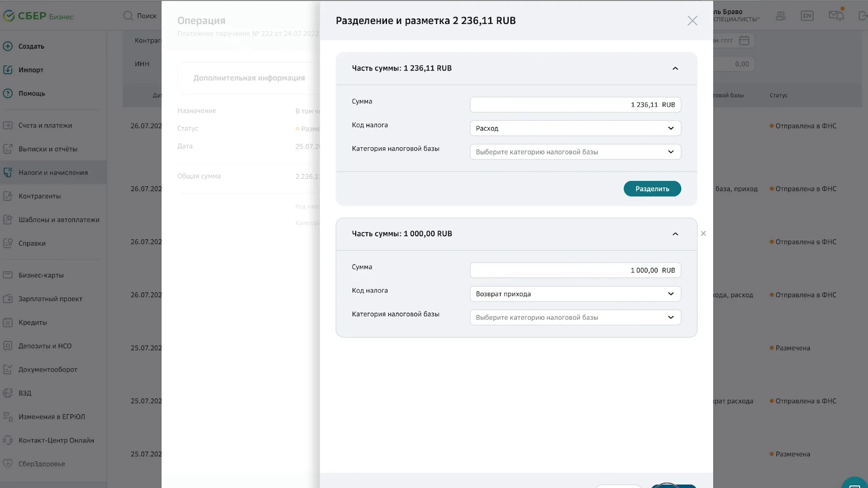Click the calendar icon in date filter
Image resolution: width=868 pixels, height=488 pixels.
(744, 40)
